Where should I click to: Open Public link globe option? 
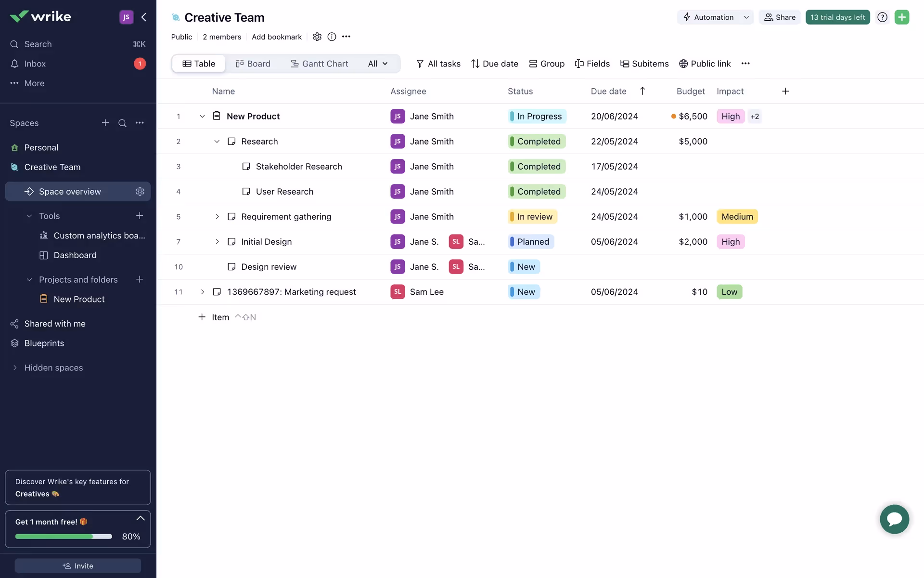(705, 64)
